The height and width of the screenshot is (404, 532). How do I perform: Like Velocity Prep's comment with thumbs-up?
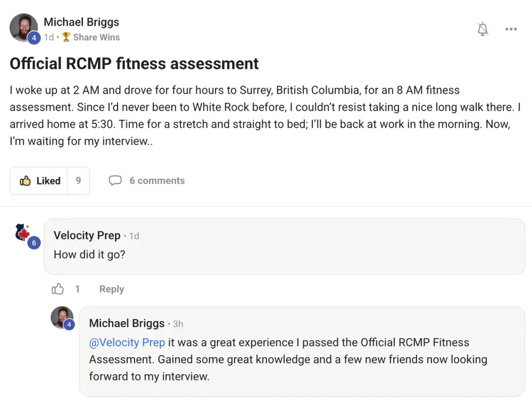click(57, 289)
